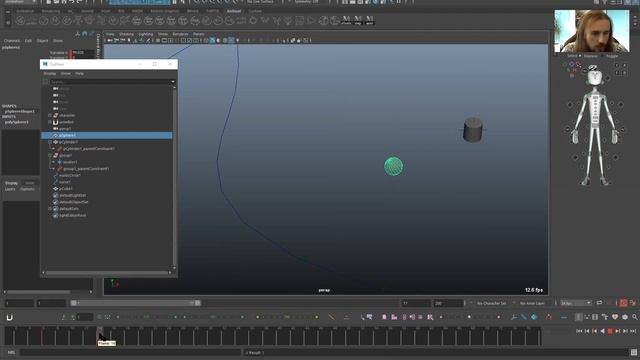Open the Outliner Display menu
640x360 pixels.
50,73
